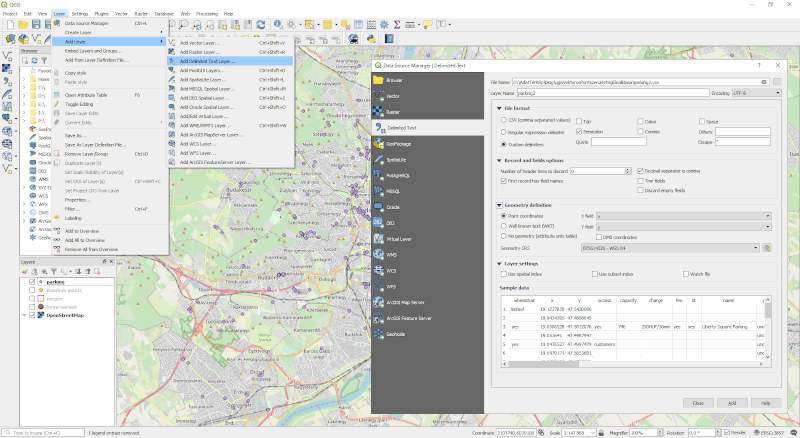Toggle First record has field names
The image size is (800, 438).
click(x=504, y=181)
